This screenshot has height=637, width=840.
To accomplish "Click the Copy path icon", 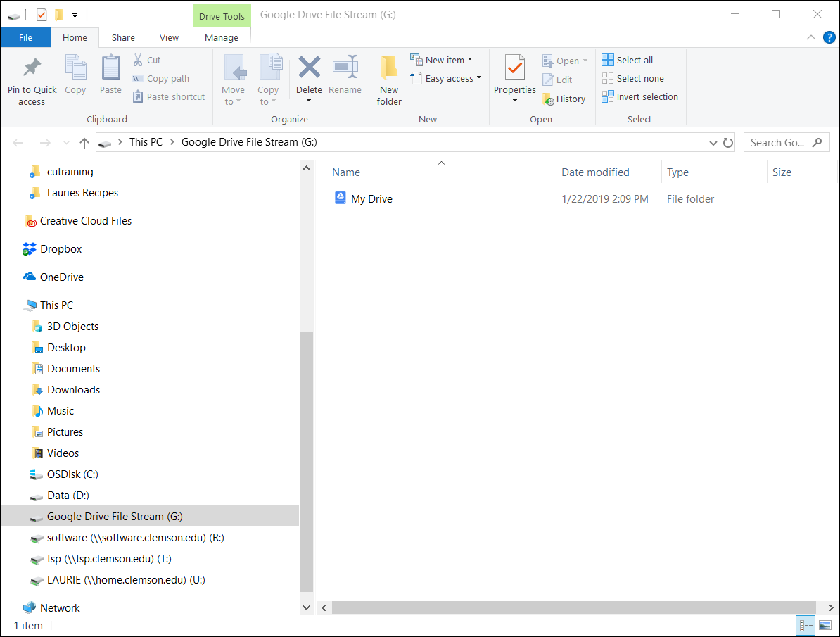I will click(138, 78).
